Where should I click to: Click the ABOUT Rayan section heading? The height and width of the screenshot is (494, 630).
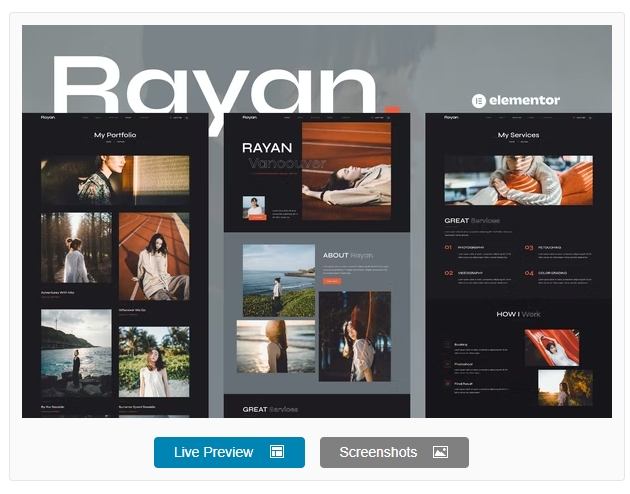point(348,255)
